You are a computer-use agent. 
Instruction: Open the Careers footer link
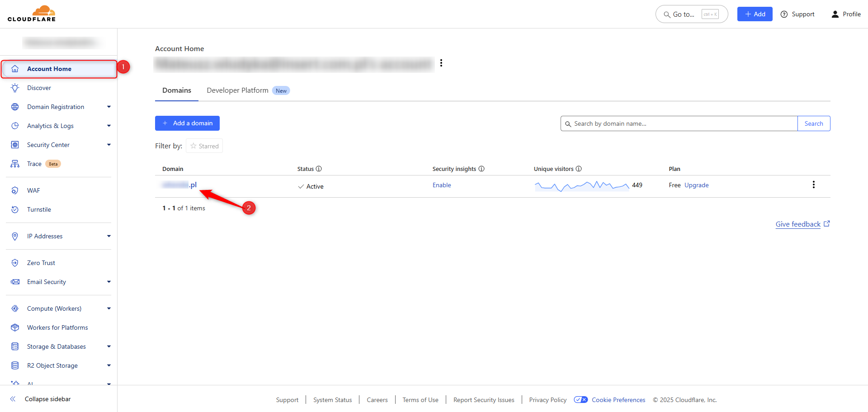[377, 400]
